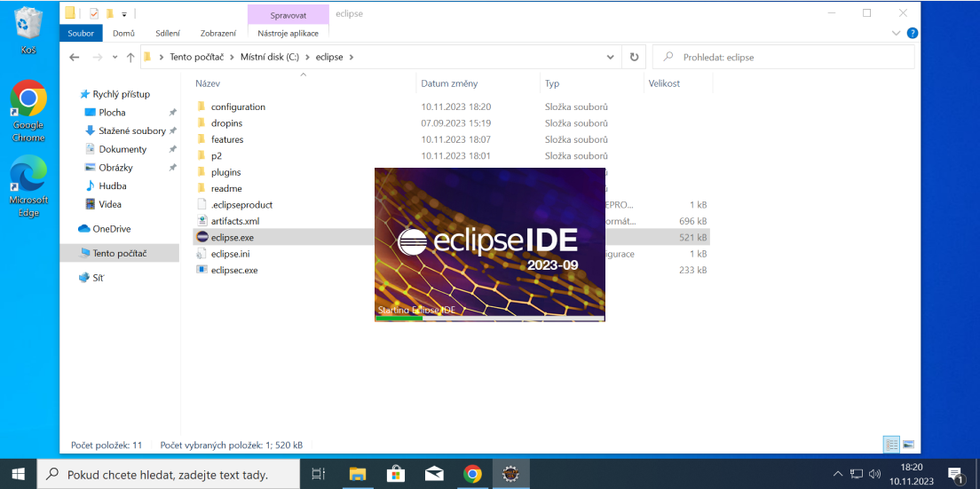
Task: Open the Sdílení ribbon tab
Action: 168,33
